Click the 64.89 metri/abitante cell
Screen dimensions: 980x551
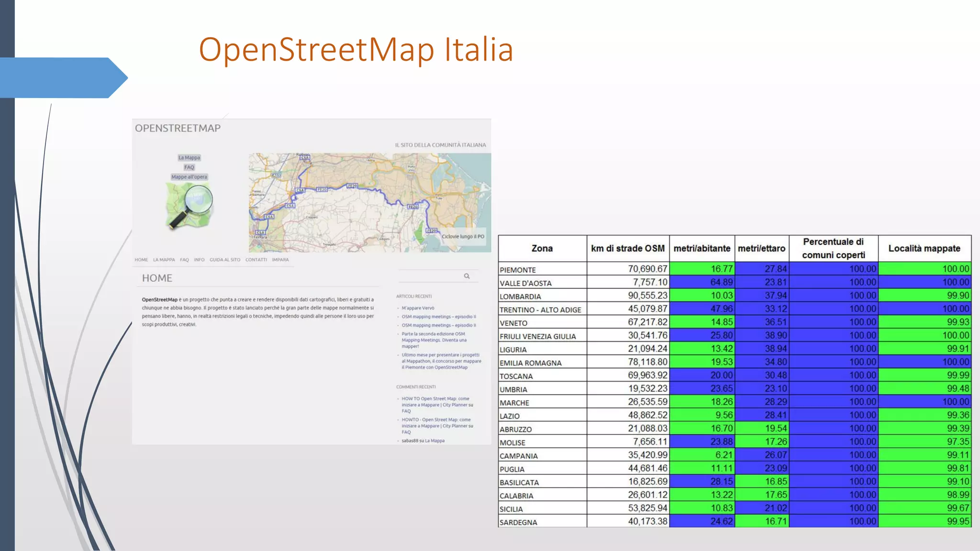[x=702, y=282]
